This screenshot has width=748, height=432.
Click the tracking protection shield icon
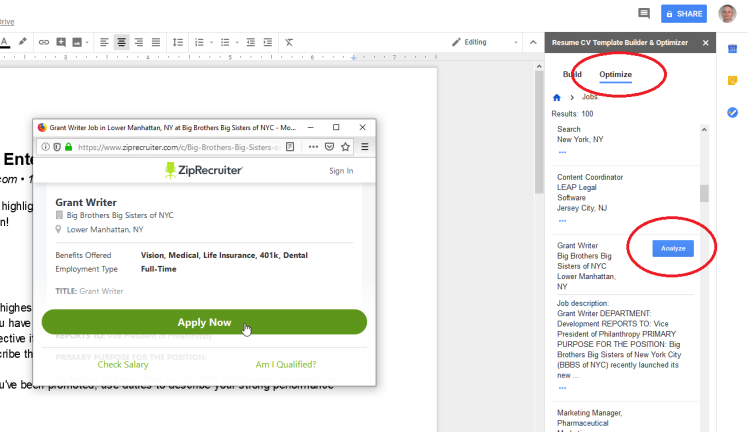coord(57,147)
